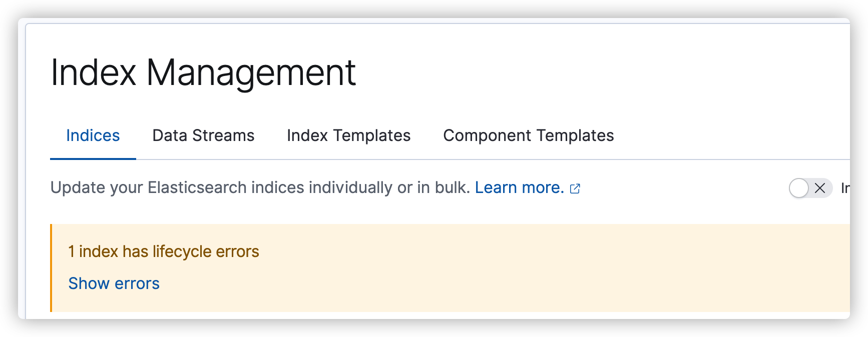Image resolution: width=868 pixels, height=337 pixels.
Task: Click the knob of the toggle switch
Action: (798, 189)
